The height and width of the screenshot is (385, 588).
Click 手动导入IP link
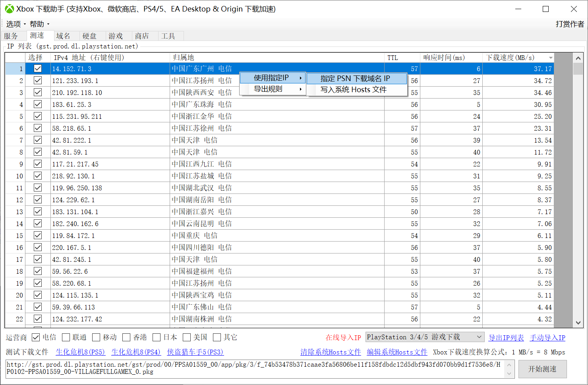pos(547,338)
